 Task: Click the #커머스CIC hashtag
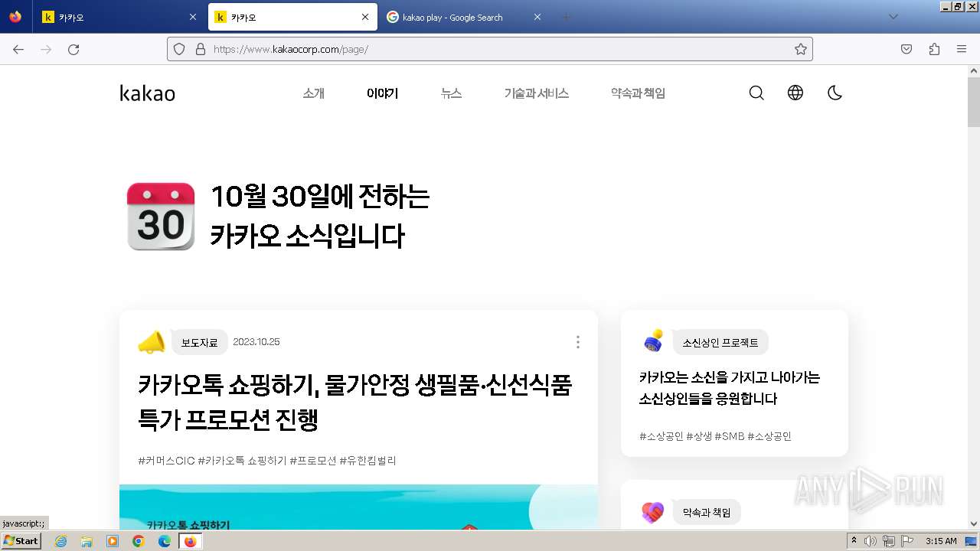pyautogui.click(x=166, y=461)
